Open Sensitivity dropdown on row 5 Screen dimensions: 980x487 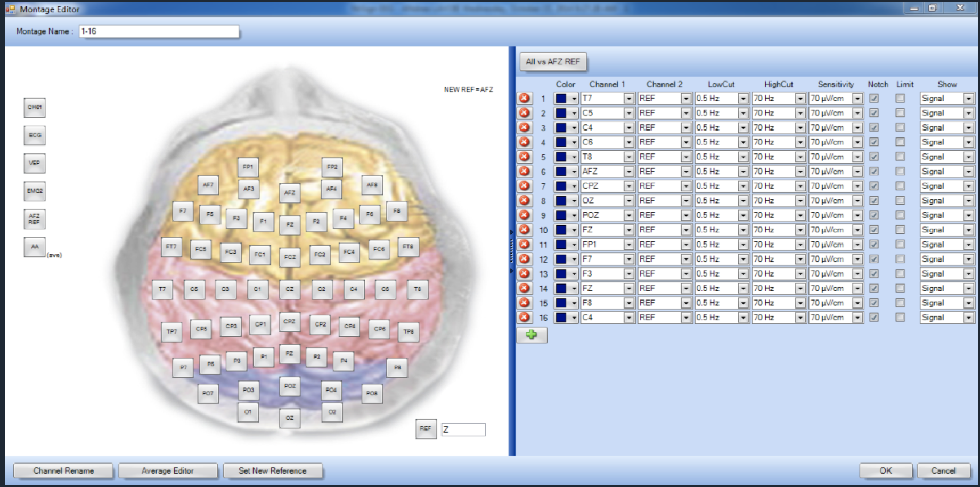857,157
